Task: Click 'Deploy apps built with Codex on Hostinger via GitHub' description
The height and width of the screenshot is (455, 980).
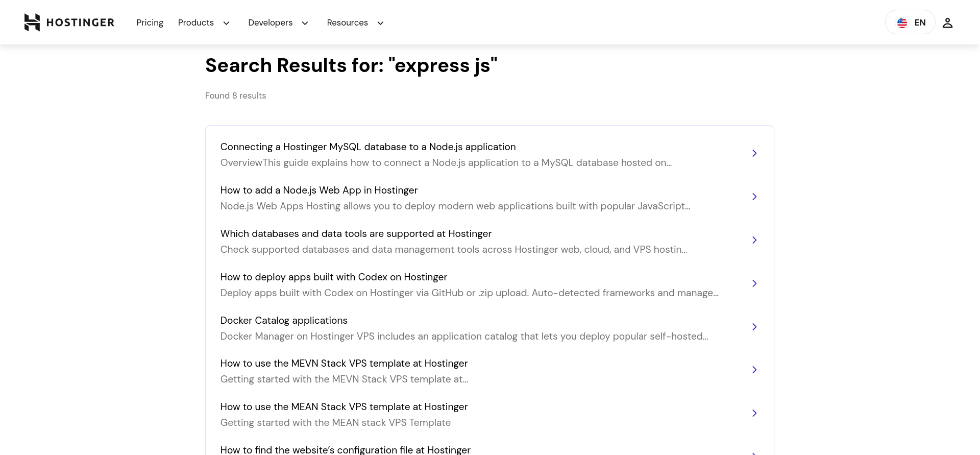Action: [x=470, y=293]
